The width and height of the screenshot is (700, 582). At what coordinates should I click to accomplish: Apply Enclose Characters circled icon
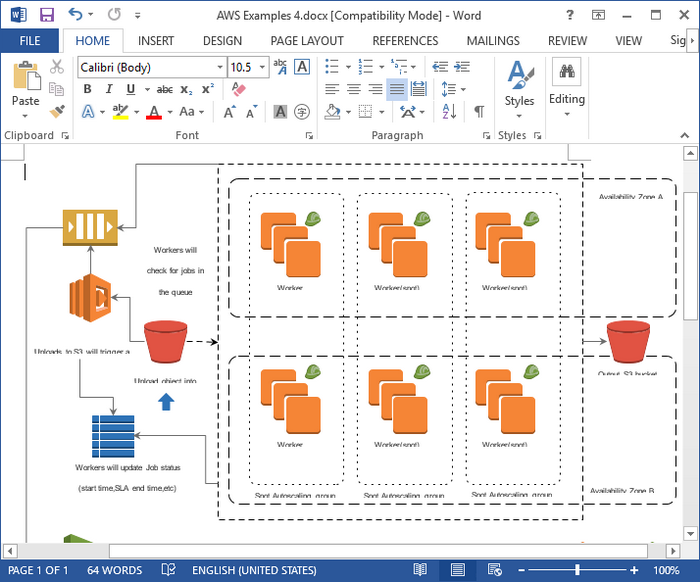302,112
